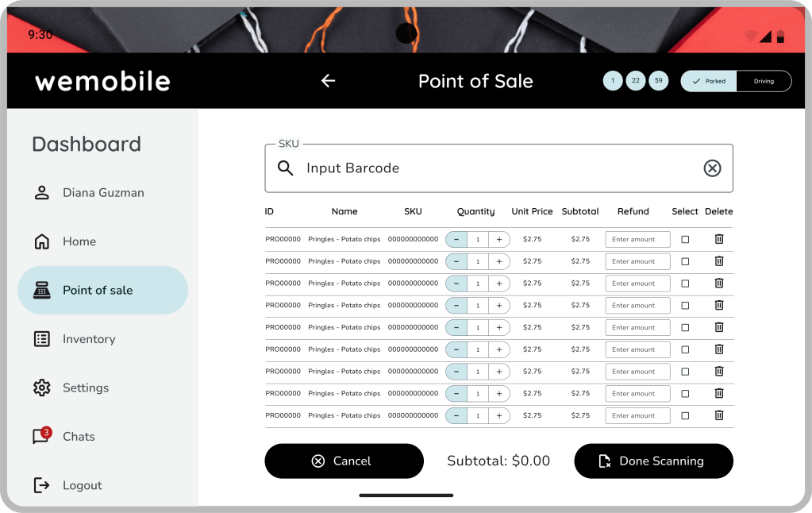Image resolution: width=812 pixels, height=513 pixels.
Task: Click refund amount field in second row
Action: [637, 261]
